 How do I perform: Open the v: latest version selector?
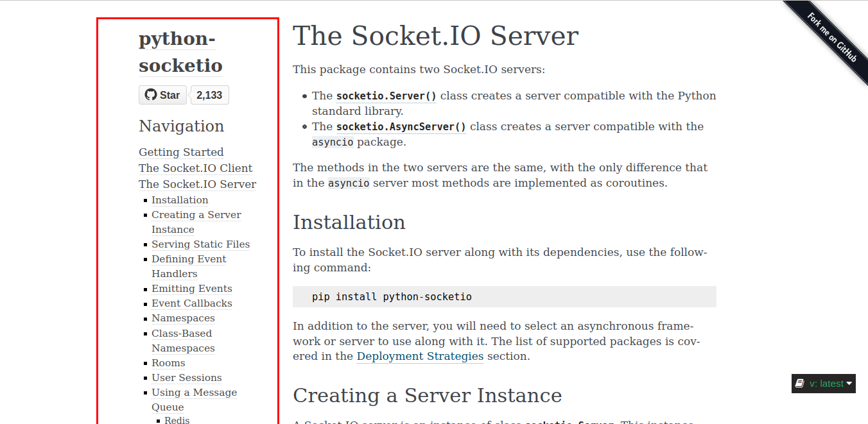[x=824, y=384]
